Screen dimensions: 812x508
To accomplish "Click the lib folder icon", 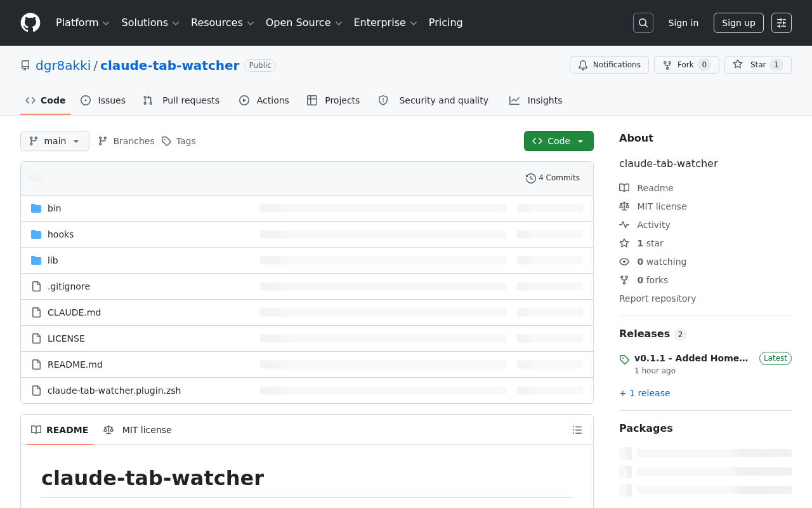I will 36,260.
